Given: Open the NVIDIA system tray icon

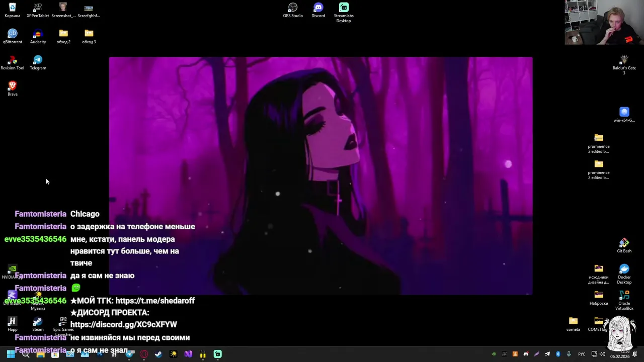Looking at the screenshot, I should [494, 354].
